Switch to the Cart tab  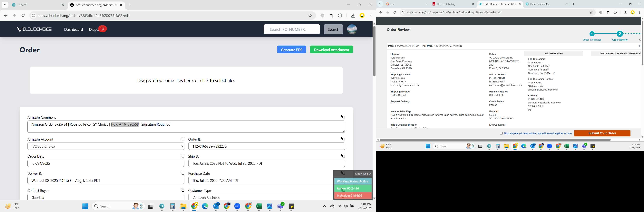click(406, 4)
